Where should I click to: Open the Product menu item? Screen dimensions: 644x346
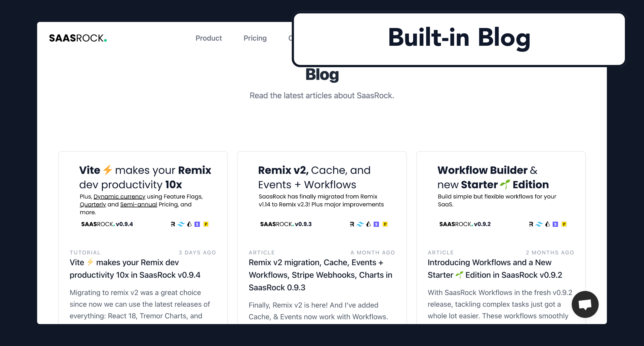[x=208, y=38]
